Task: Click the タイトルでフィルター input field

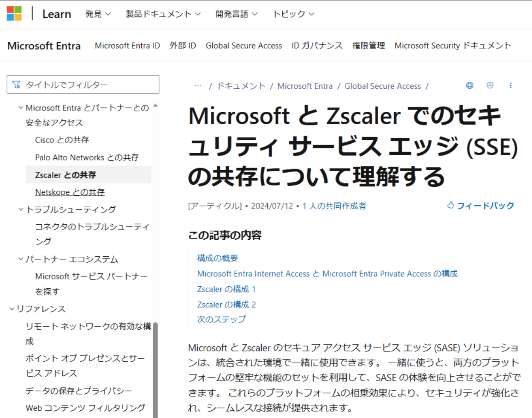Action: pos(83,84)
